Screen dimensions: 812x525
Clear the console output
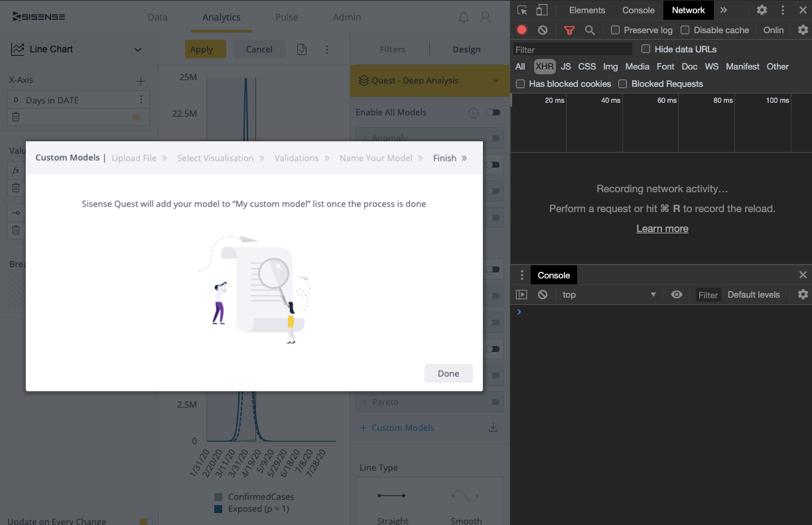543,295
